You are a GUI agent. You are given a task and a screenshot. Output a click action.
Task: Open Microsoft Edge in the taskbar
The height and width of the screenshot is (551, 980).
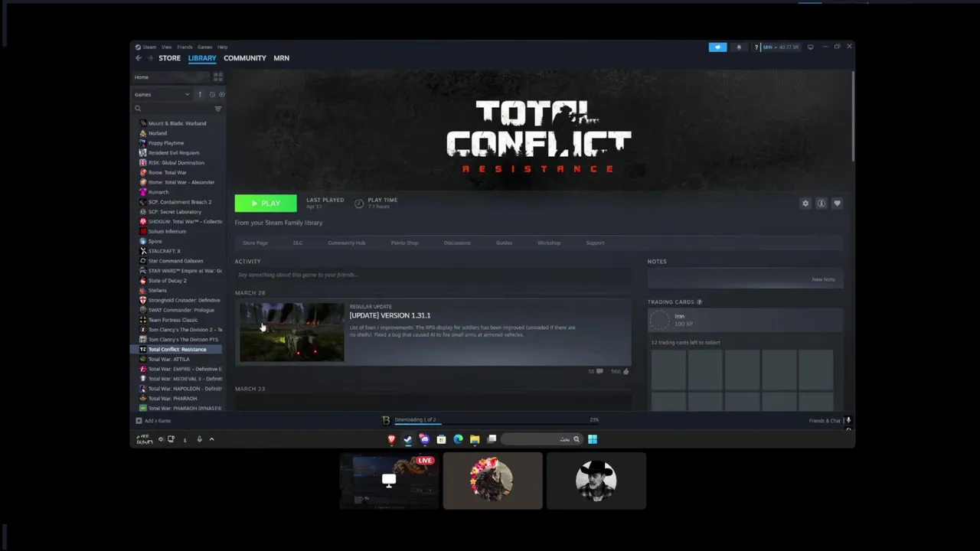click(x=458, y=439)
